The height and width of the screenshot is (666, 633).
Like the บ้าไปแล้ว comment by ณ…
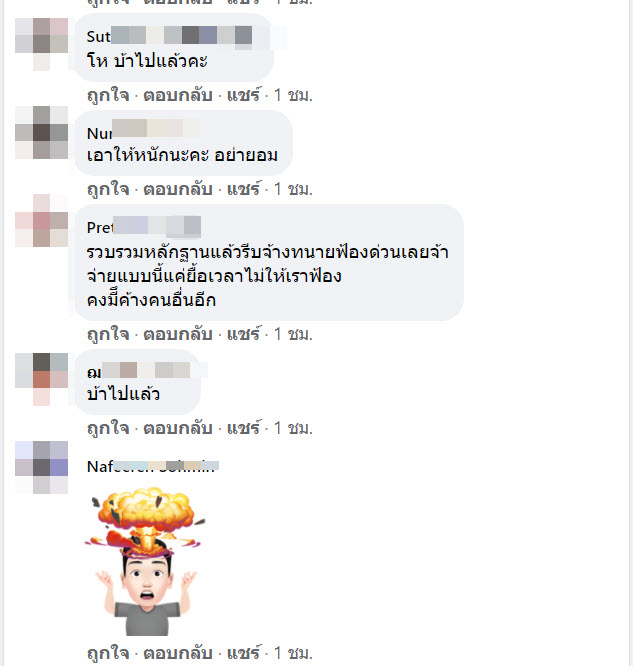(108, 428)
